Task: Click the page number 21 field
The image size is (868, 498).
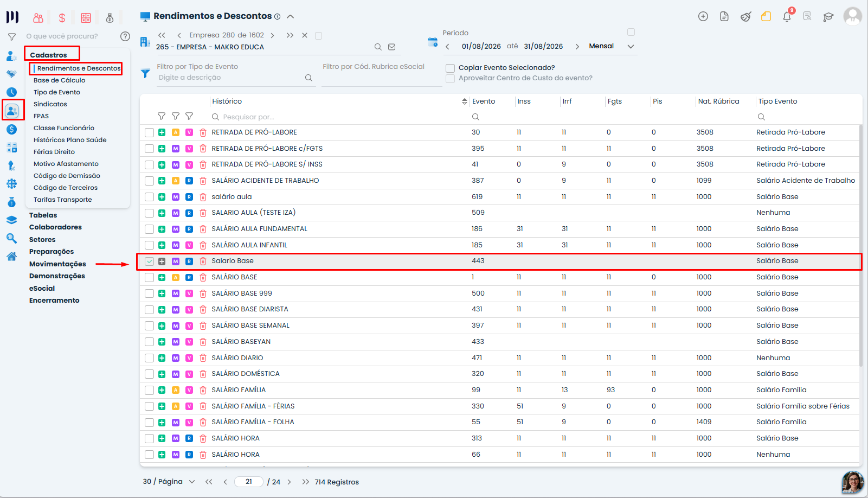Action: click(x=249, y=482)
